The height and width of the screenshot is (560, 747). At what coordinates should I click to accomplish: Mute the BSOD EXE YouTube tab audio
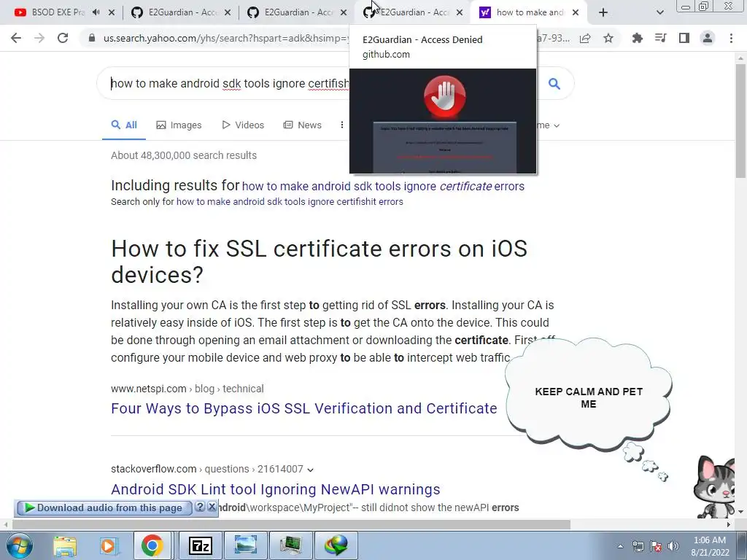96,12
